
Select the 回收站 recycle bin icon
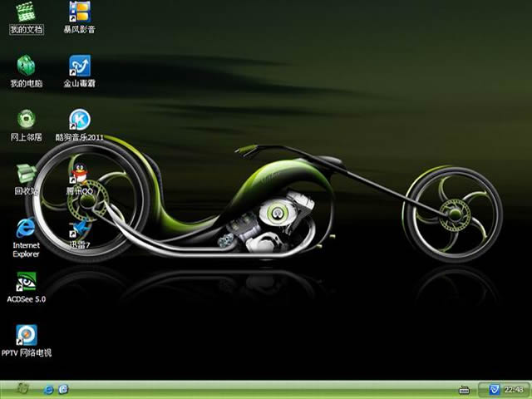click(x=26, y=173)
